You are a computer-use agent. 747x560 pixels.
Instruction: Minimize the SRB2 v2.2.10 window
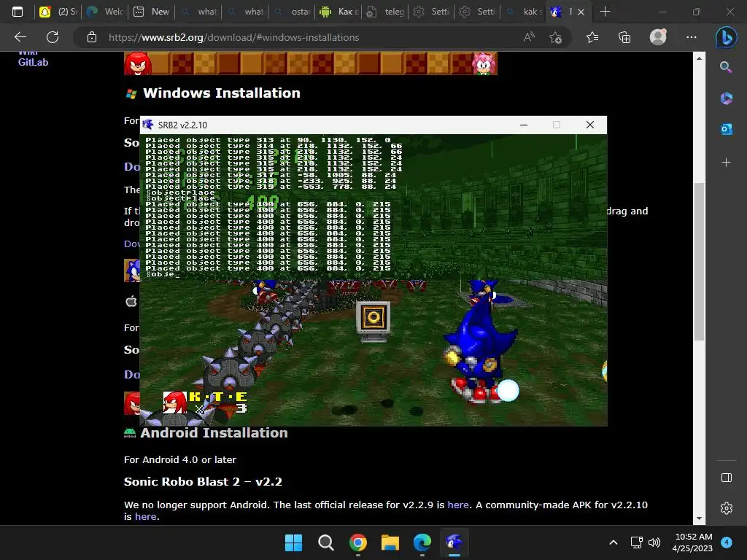[x=524, y=125]
